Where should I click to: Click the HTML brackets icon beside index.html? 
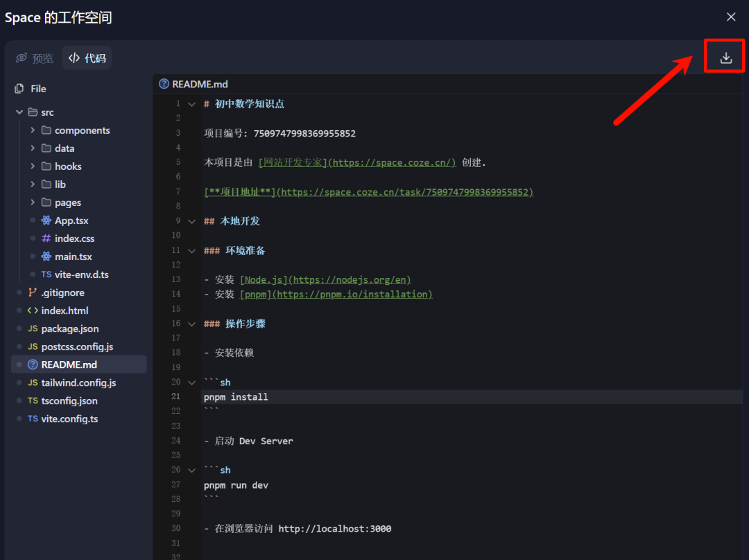[33, 310]
